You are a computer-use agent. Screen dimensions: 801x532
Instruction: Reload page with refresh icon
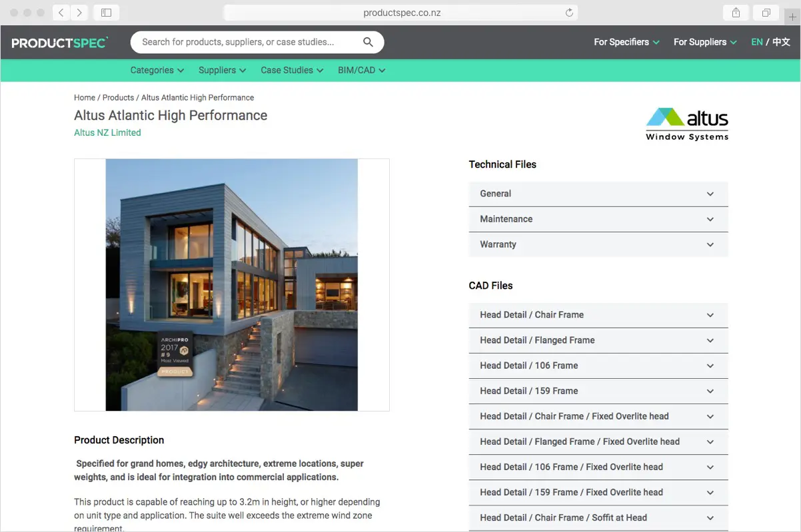[x=569, y=13]
